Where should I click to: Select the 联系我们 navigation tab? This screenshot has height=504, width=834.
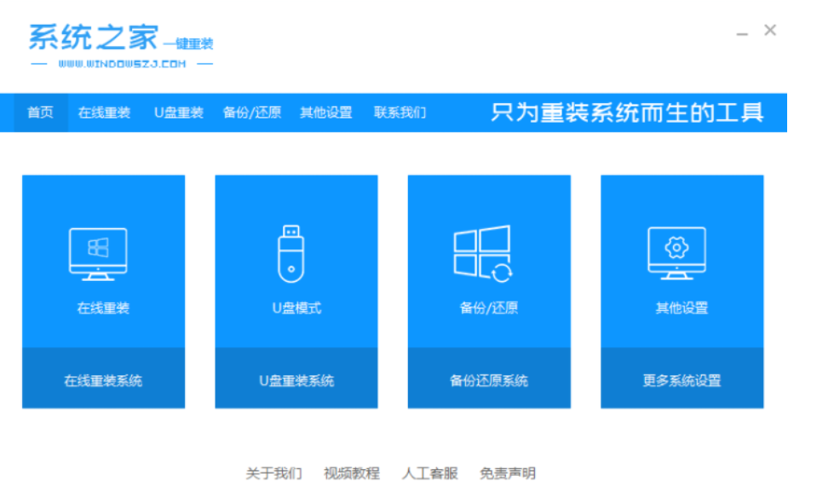point(400,112)
